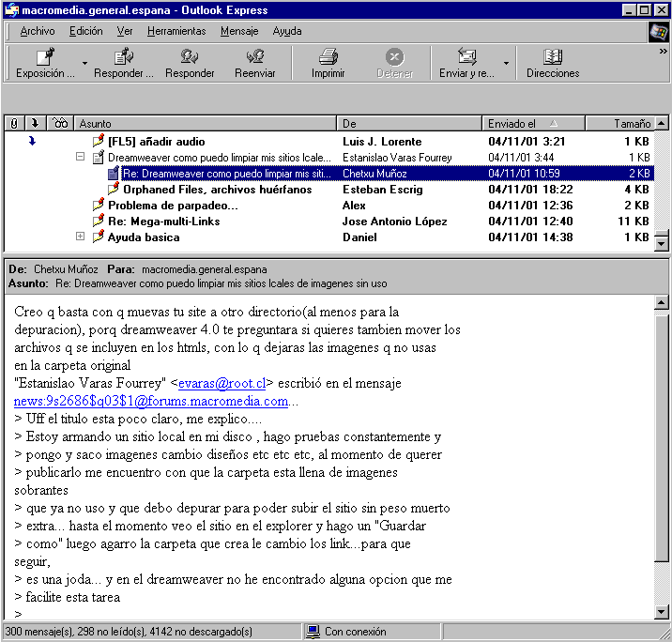Click message icon of Dreamweaver como puedo limpiar
Viewport: 672px width, 642px height.
click(x=99, y=158)
